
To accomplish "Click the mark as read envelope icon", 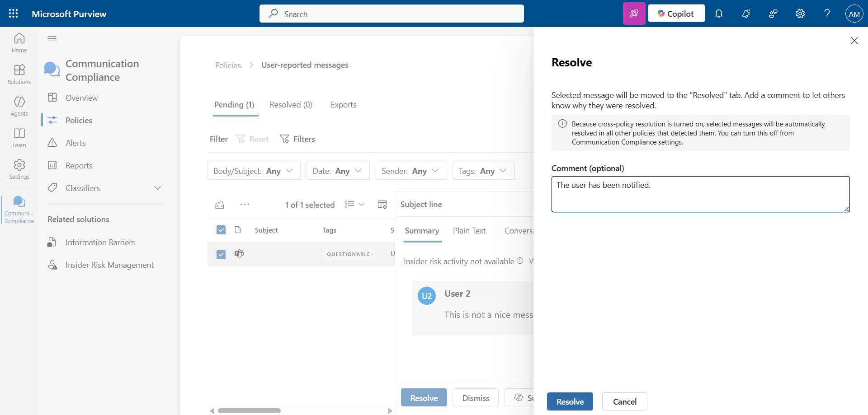I will [x=220, y=205].
